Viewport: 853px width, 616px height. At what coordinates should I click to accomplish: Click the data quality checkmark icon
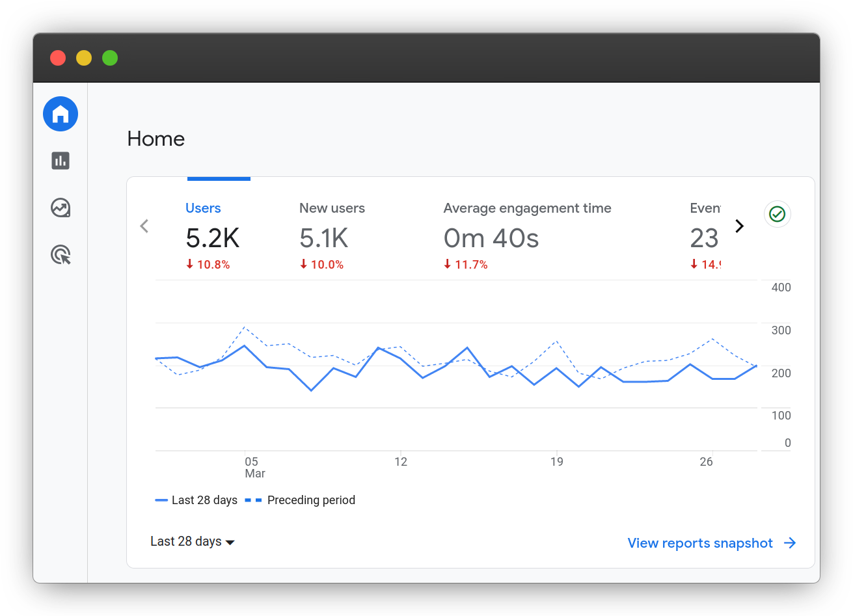(777, 213)
